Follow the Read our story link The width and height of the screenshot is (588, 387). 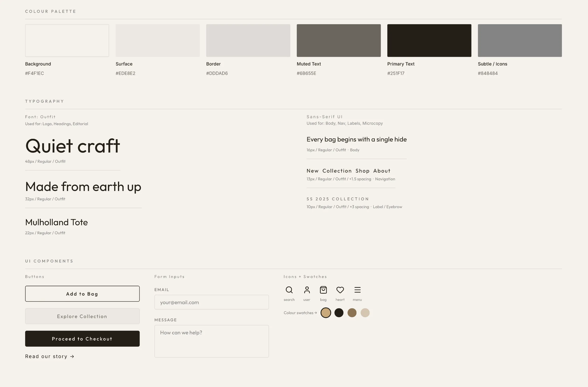[49, 356]
